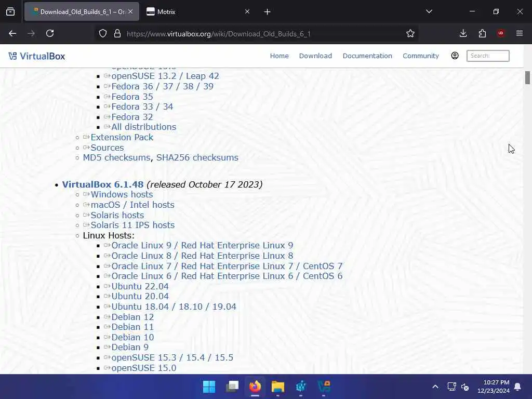
Task: Open openSUSE 15.3 / 15.4 / 15.5 link
Action: [x=172, y=357]
